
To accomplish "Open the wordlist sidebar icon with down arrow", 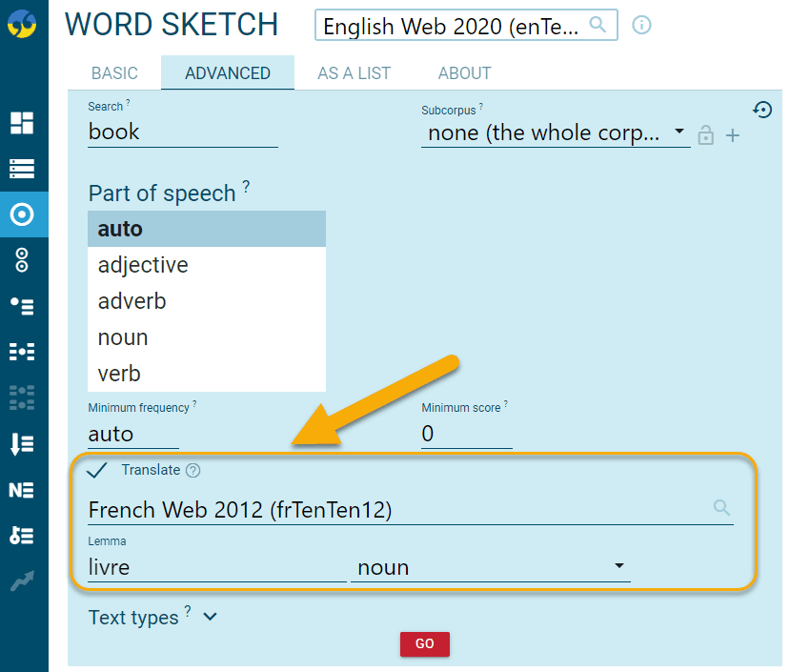I will coord(22,444).
